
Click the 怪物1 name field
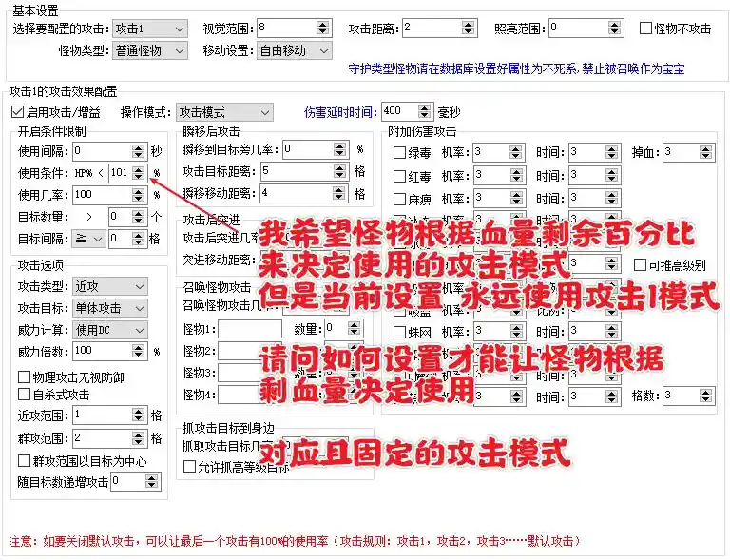click(x=250, y=329)
